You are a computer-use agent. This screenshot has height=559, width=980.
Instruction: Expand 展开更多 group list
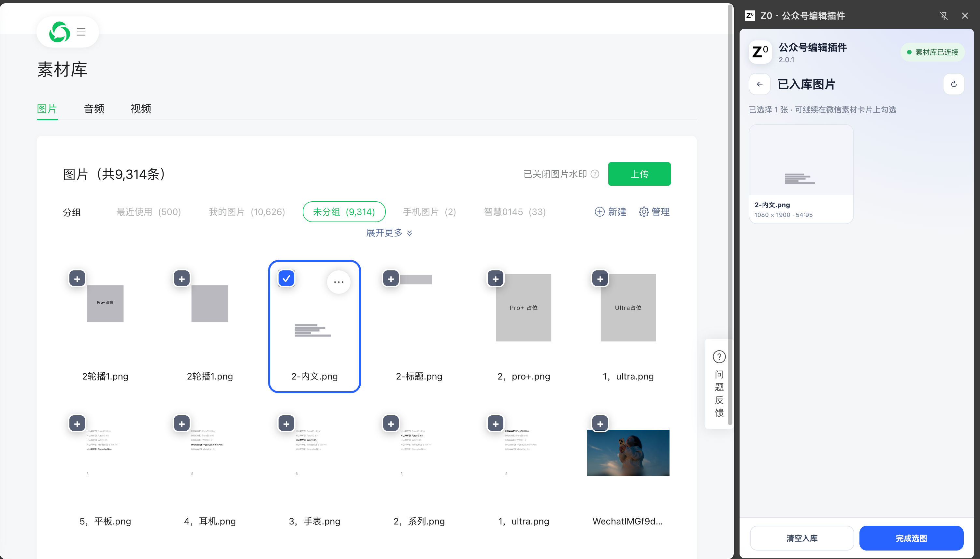point(389,233)
